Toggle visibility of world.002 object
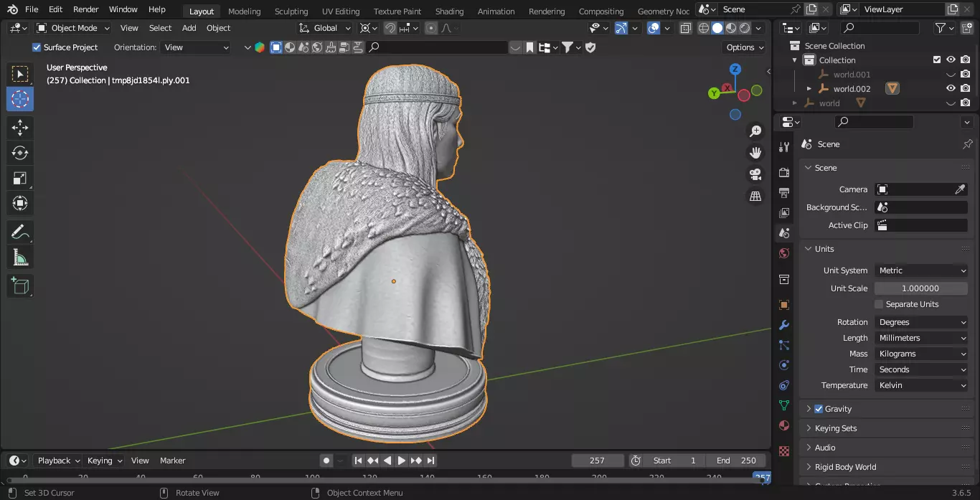 pyautogui.click(x=951, y=89)
